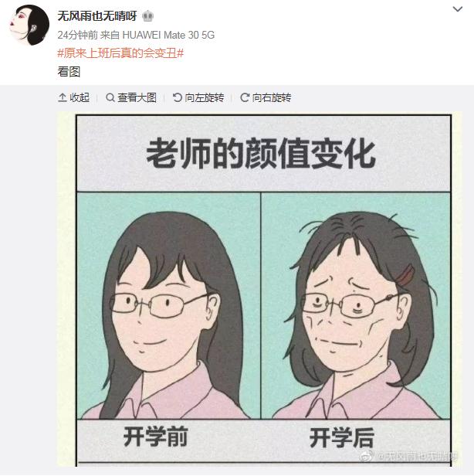Open the 24分钟前 timestamp link
Image resolution: width=474 pixels, height=476 pixels.
click(x=77, y=36)
